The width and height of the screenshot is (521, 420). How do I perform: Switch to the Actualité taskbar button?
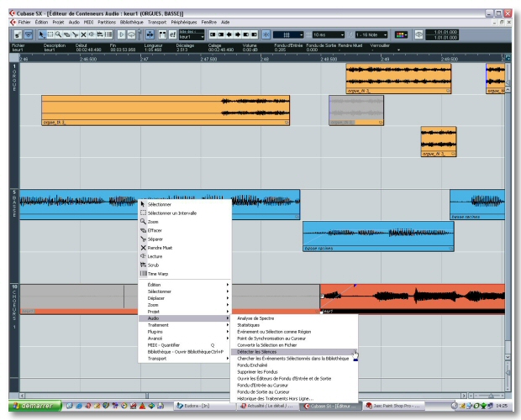[267, 406]
